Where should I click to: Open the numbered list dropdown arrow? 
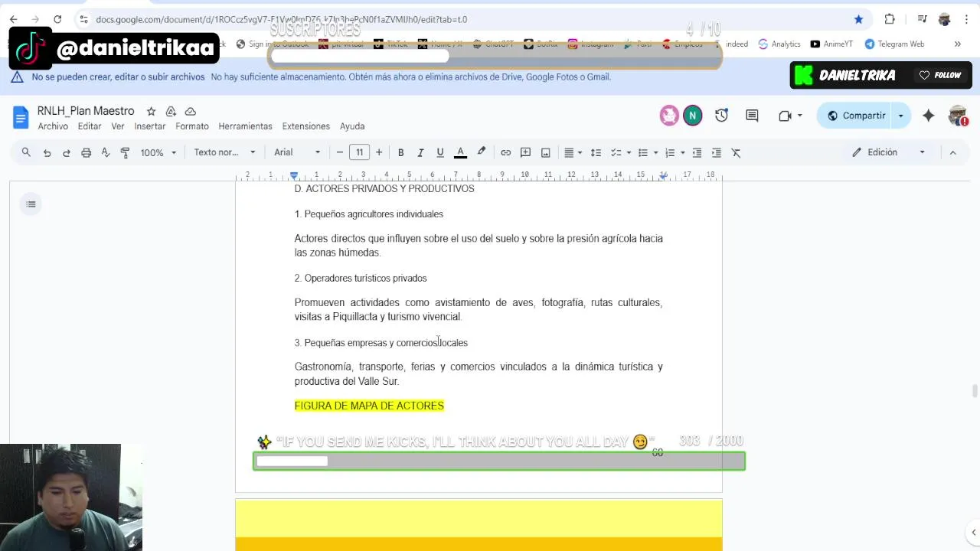click(x=683, y=152)
